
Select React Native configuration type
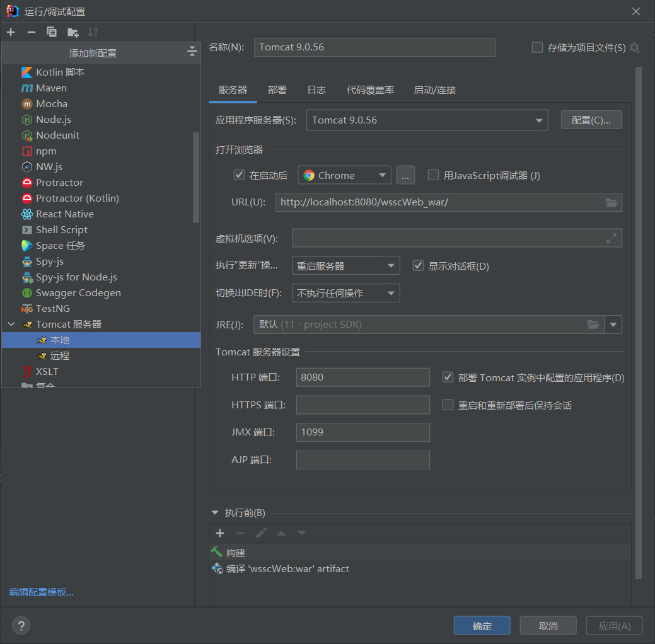[x=101, y=214]
